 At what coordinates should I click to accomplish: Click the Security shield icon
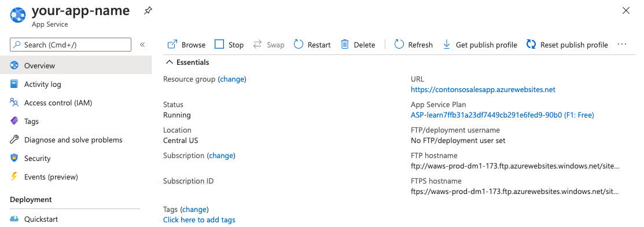(x=14, y=158)
